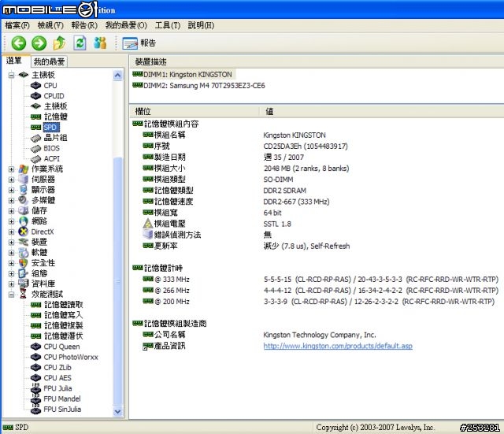Open the 報告(R) menu
The image size is (504, 434).
(84, 25)
